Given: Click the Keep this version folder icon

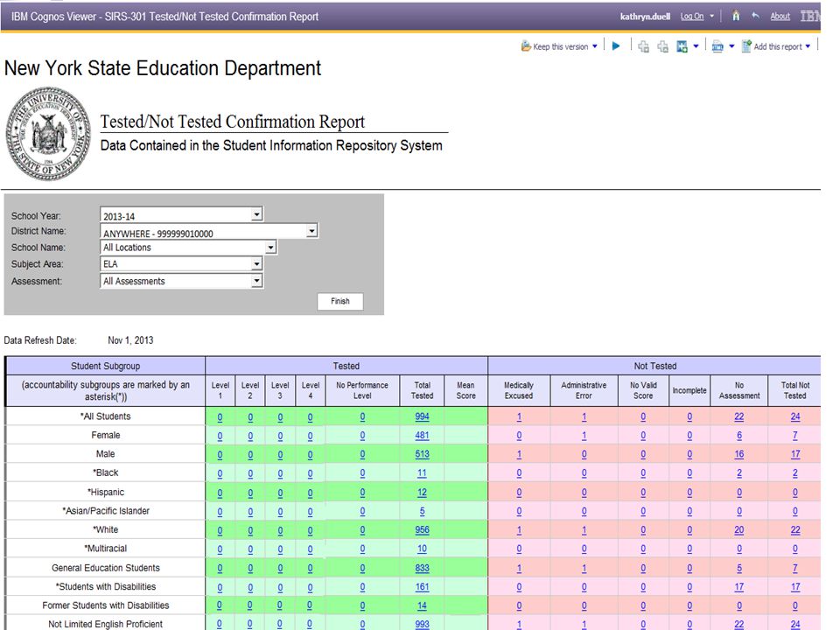Looking at the screenshot, I should point(526,46).
